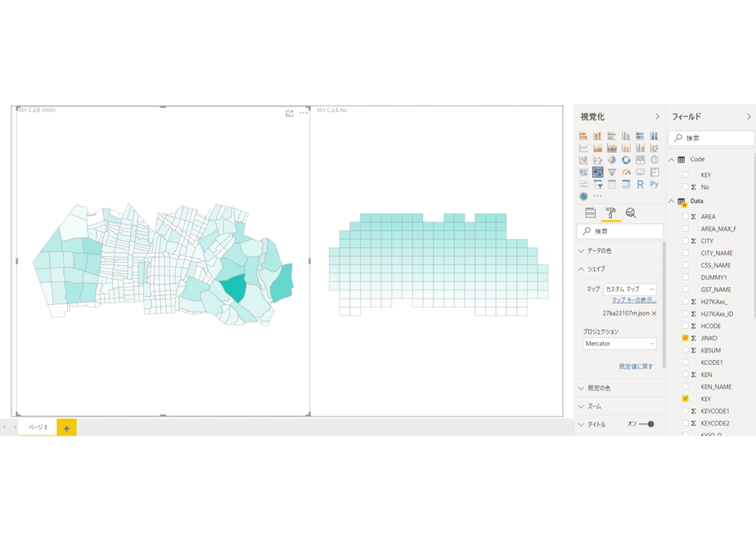Uncheck the JINKO field checkbox
The height and width of the screenshot is (540, 756).
685,338
